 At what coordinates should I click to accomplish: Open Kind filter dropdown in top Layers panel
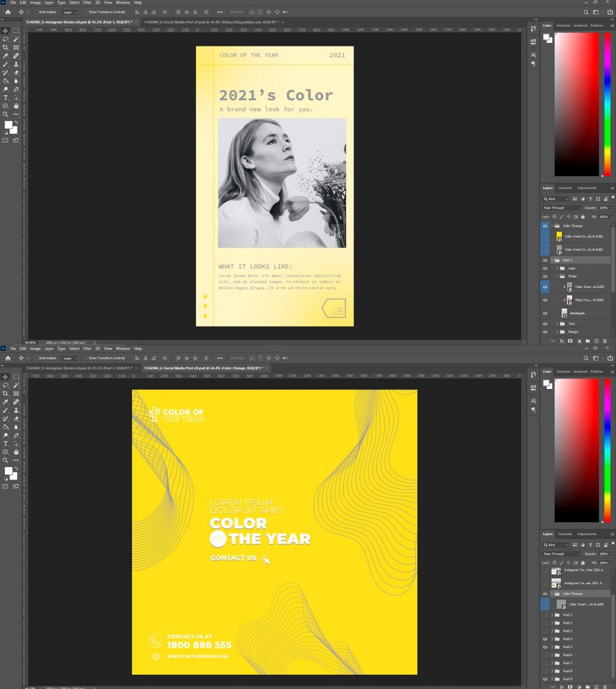[x=556, y=199]
